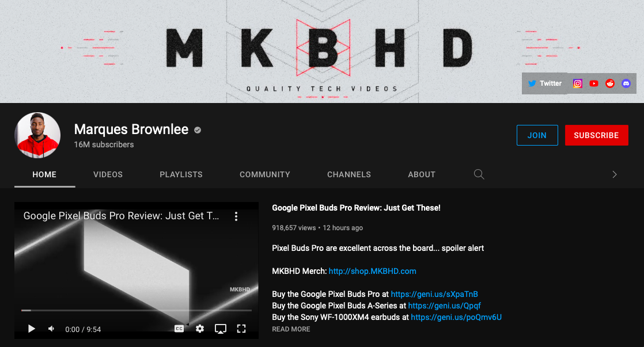View the ABOUT tab
644x347 pixels.
pyautogui.click(x=422, y=174)
